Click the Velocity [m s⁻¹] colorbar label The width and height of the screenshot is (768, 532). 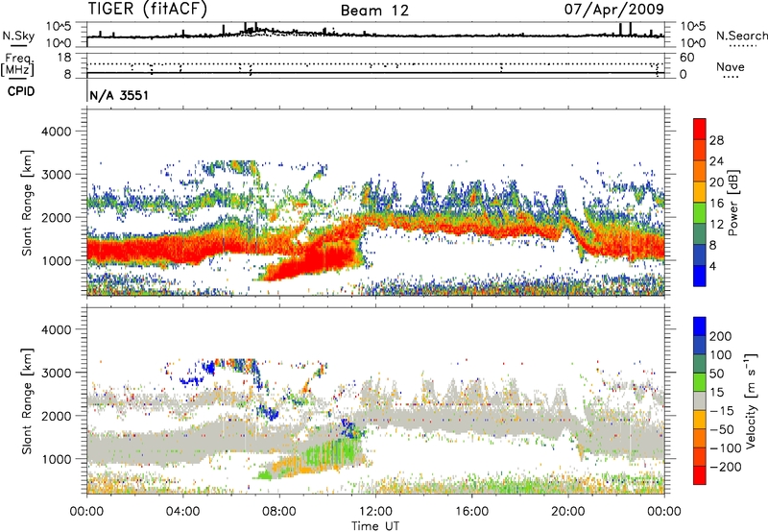point(752,400)
